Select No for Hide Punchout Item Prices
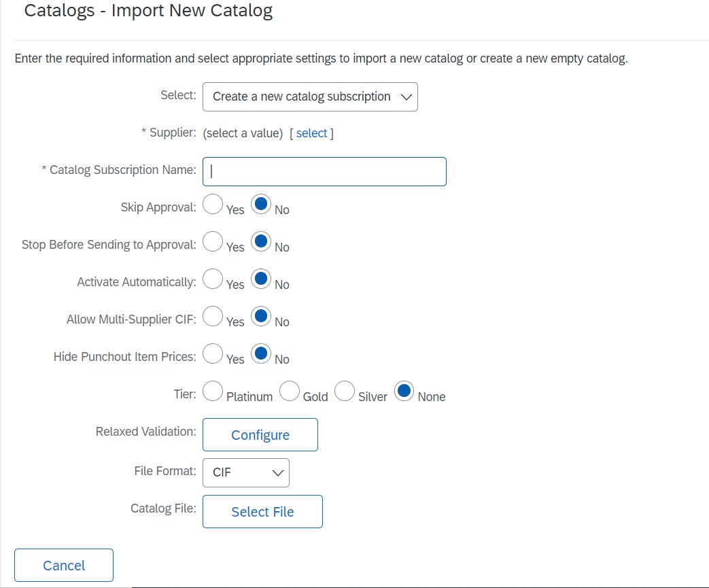 pyautogui.click(x=261, y=353)
